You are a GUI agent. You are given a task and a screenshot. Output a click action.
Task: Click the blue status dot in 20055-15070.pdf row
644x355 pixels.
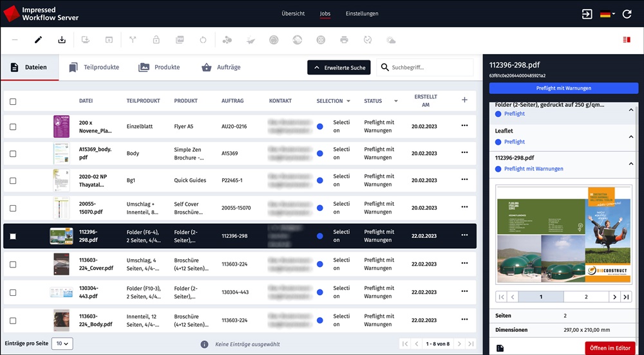(x=320, y=208)
